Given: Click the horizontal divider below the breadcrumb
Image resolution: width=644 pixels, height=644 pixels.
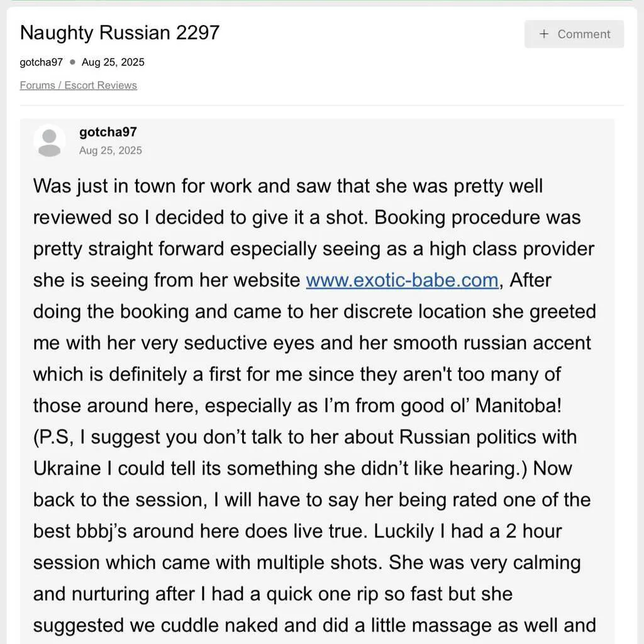Looking at the screenshot, I should click(321, 105).
